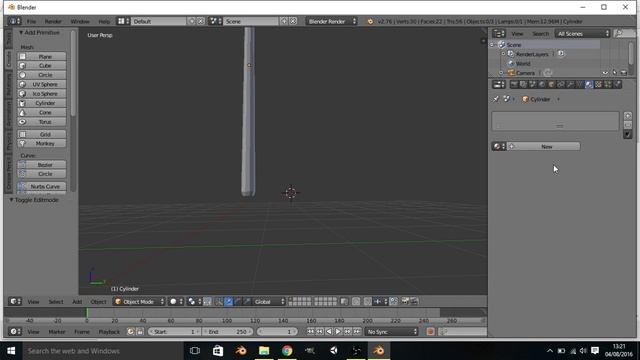
Task: Toggle auto keyframe record button
Action: [430, 332]
